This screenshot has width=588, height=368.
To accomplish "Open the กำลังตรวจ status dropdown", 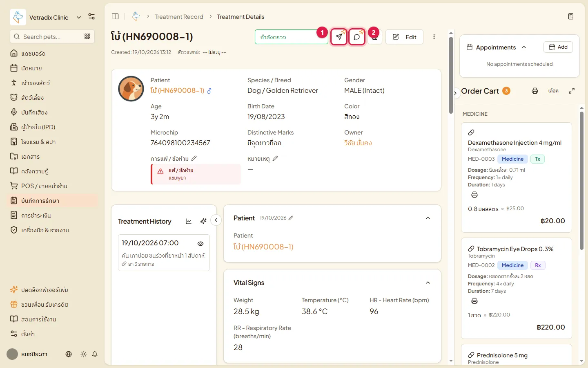I will 291,37.
